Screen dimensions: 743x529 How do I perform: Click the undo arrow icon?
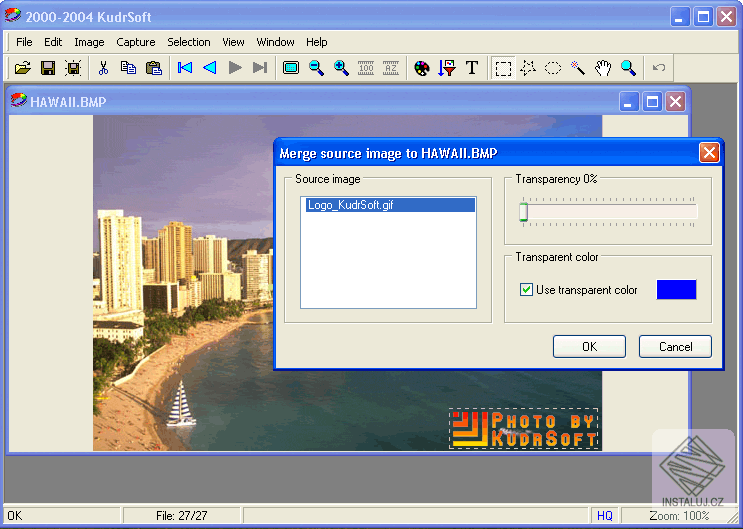pyautogui.click(x=659, y=68)
